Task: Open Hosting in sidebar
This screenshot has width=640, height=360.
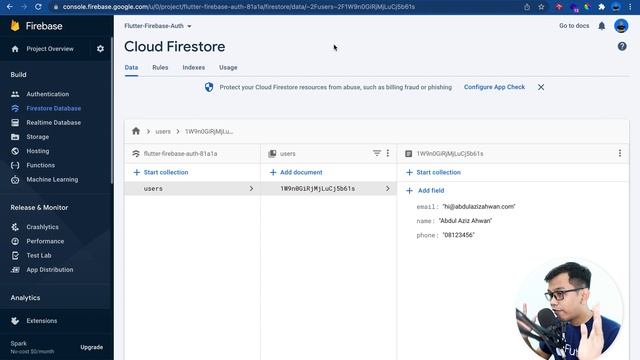Action: coord(38,151)
